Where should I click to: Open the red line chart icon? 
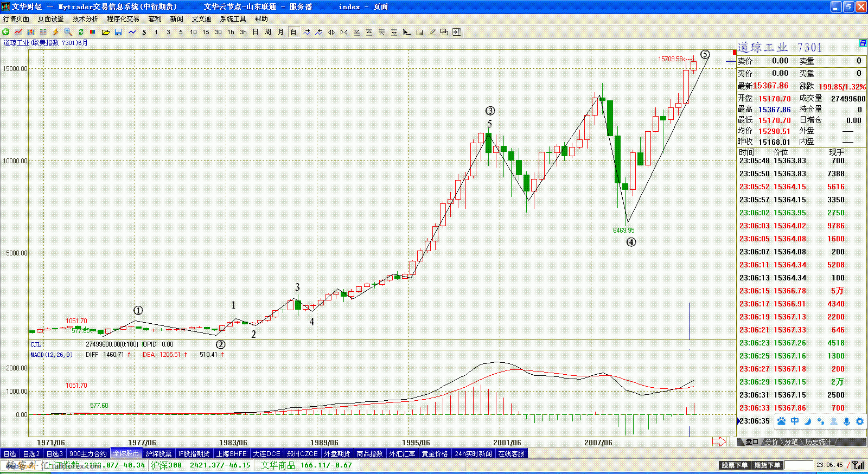[18, 32]
